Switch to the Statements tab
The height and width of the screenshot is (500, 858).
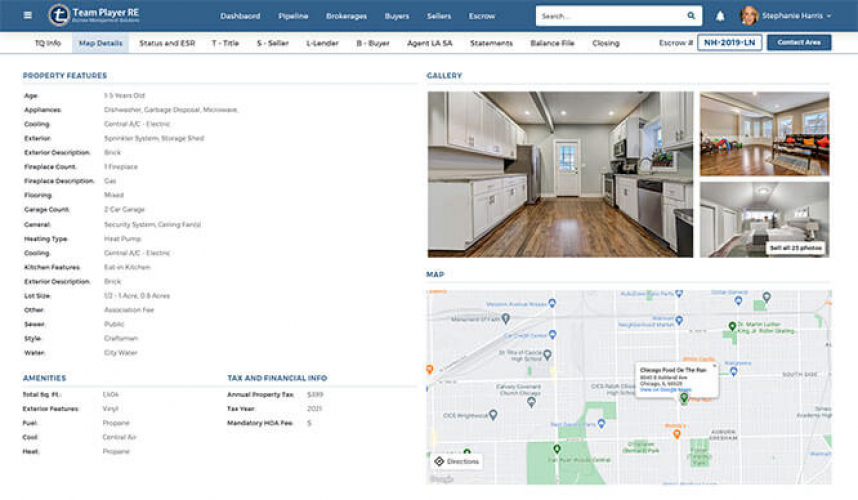pyautogui.click(x=491, y=43)
